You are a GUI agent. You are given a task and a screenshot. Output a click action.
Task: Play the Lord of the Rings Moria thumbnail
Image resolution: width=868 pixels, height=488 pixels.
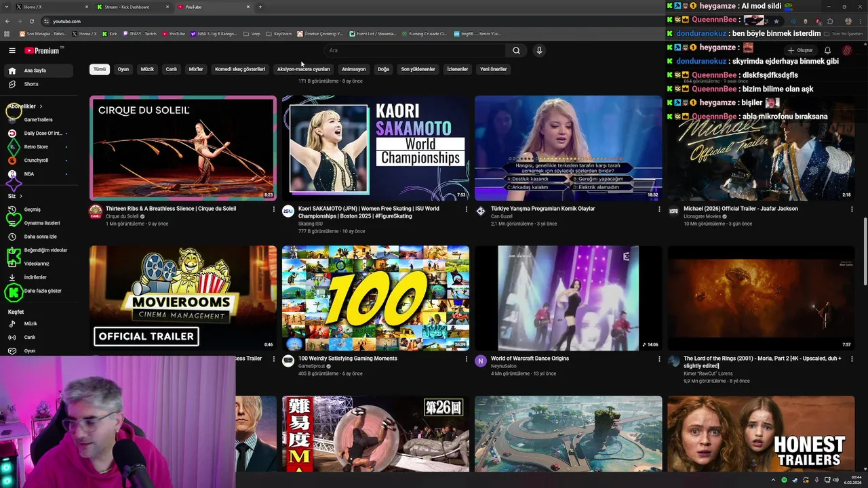tap(761, 298)
